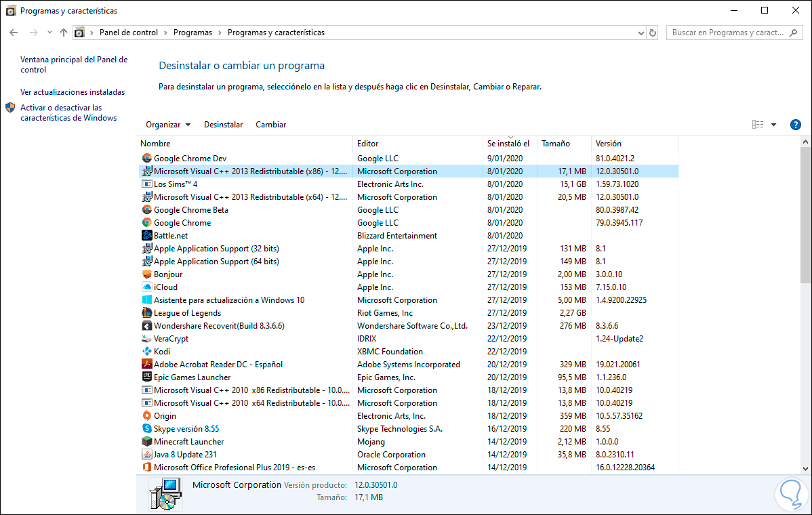This screenshot has width=812, height=515.
Task: Open the address bar history dropdown
Action: tap(641, 33)
